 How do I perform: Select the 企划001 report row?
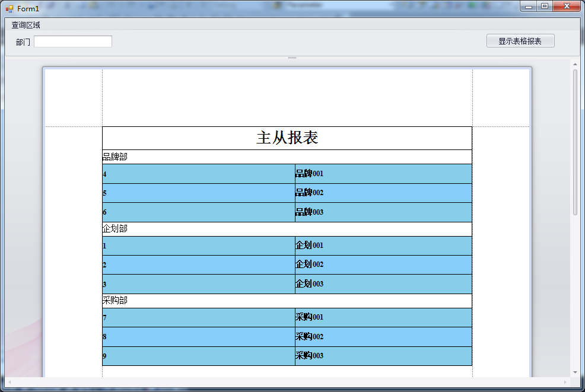(383, 246)
